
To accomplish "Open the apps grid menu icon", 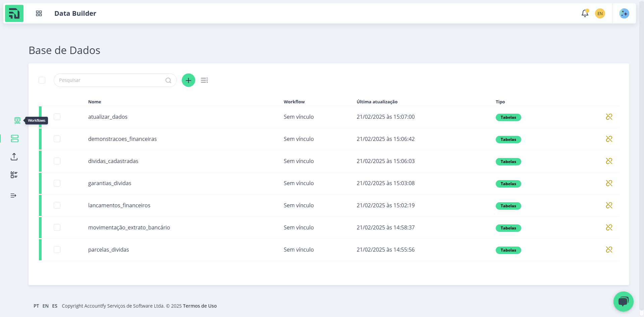I will [39, 13].
